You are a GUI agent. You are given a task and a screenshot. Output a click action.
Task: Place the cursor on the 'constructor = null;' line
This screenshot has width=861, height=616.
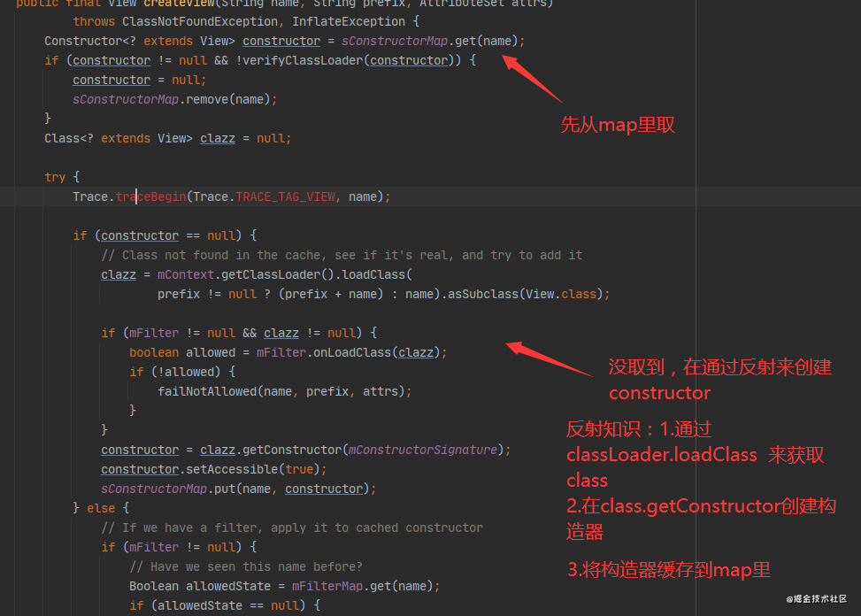pyautogui.click(x=140, y=81)
